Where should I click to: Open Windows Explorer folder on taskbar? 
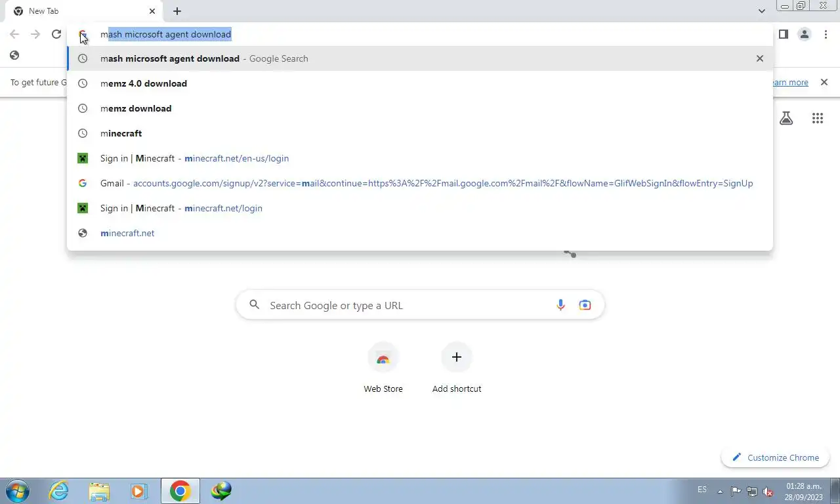tap(99, 491)
